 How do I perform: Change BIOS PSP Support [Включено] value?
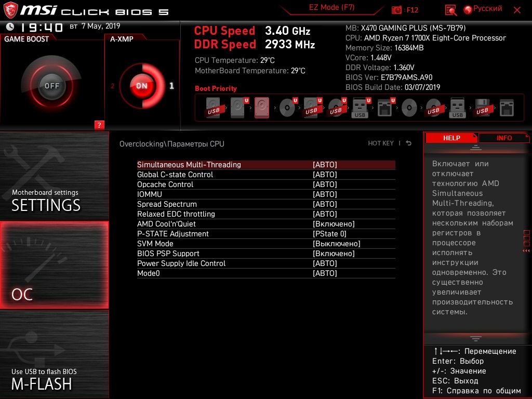tap(334, 254)
